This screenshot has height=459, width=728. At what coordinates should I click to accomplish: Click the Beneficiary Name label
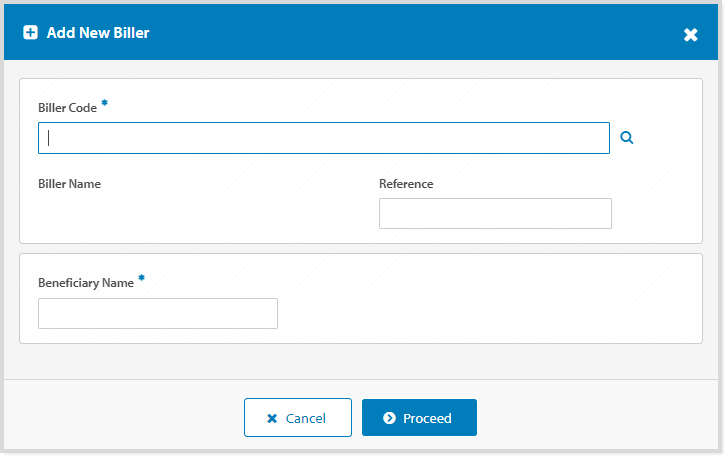[85, 283]
